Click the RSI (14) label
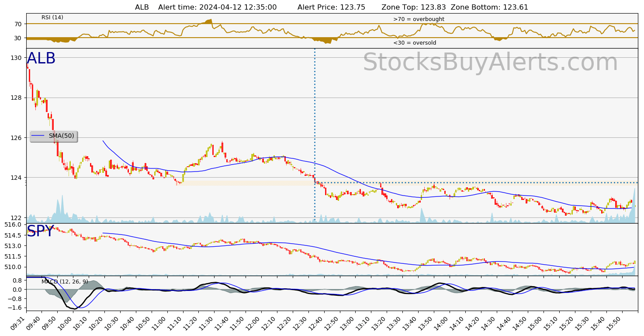644x336 pixels. [52, 17]
